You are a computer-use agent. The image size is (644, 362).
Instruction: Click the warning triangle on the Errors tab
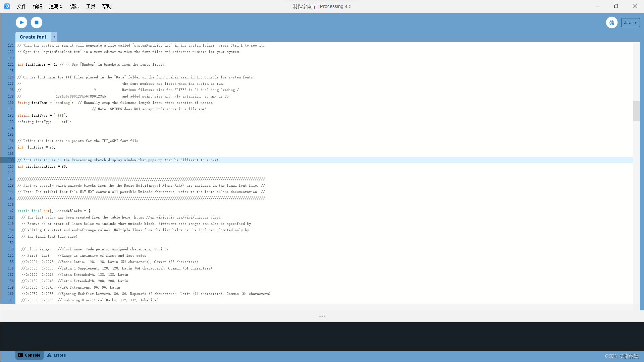coord(49,355)
